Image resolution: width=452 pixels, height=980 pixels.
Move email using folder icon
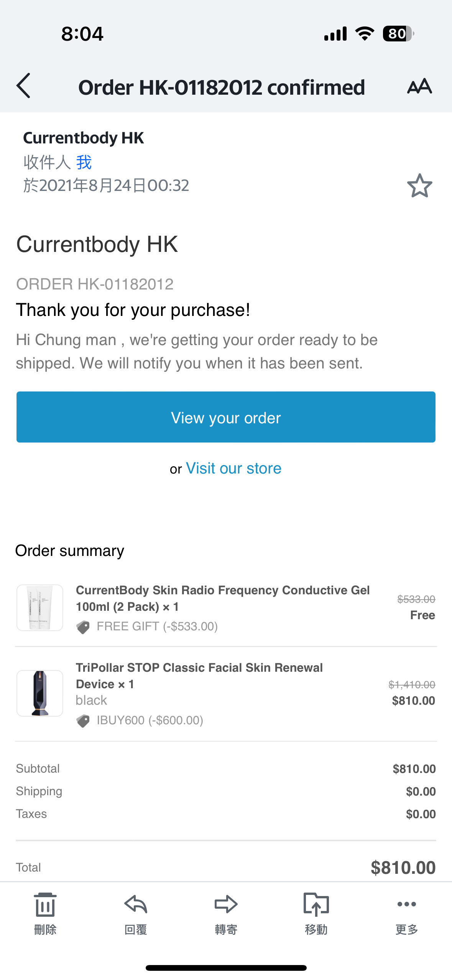(316, 913)
